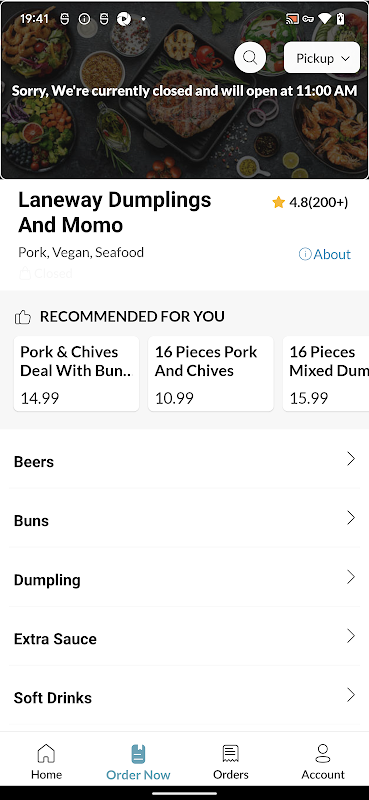The image size is (369, 800).
Task: Open the Home tab icon
Action: click(x=46, y=753)
